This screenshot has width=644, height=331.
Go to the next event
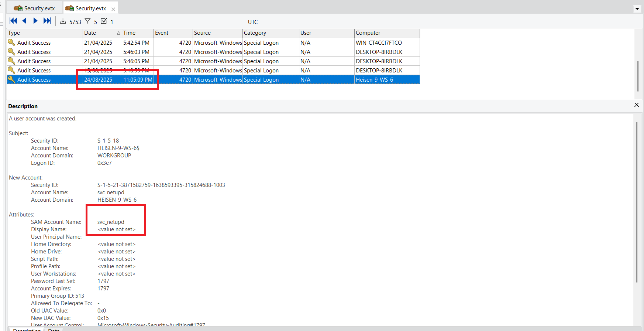(35, 21)
